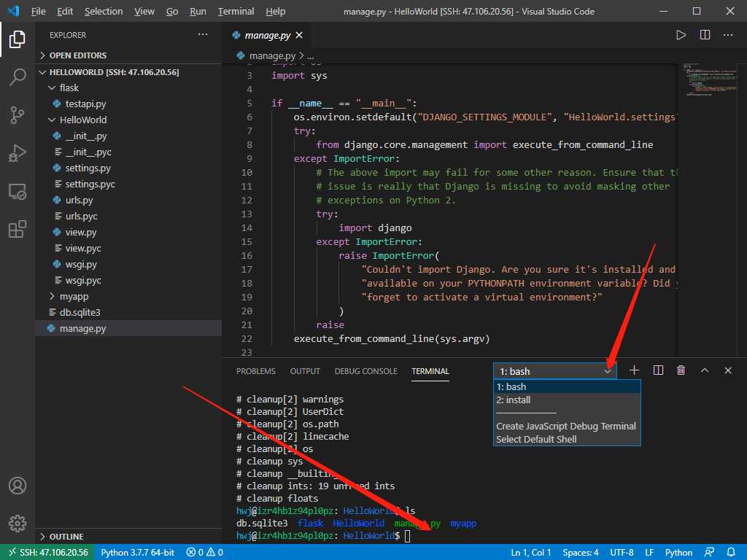Open wsgi.py in the explorer
Viewport: 747px width, 560px height.
81,264
